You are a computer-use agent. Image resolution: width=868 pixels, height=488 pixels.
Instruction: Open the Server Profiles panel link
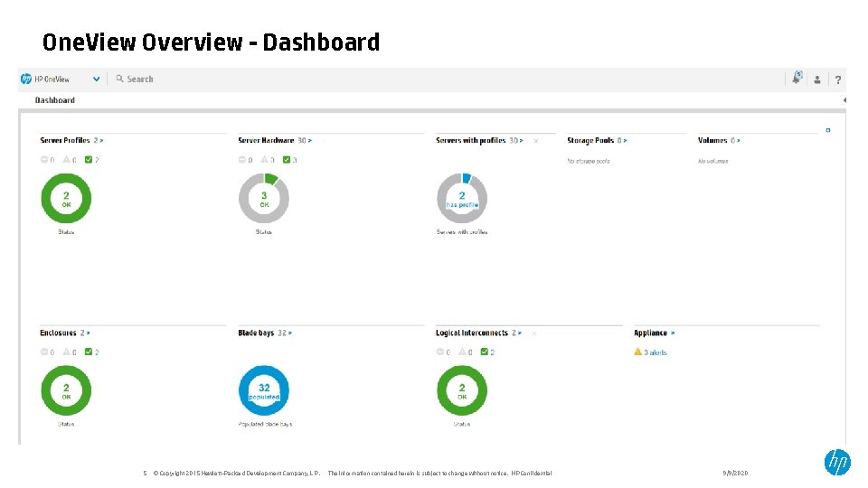pyautogui.click(x=71, y=141)
